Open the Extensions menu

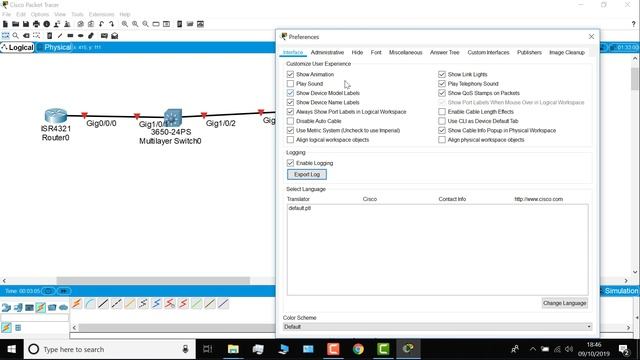click(x=101, y=14)
